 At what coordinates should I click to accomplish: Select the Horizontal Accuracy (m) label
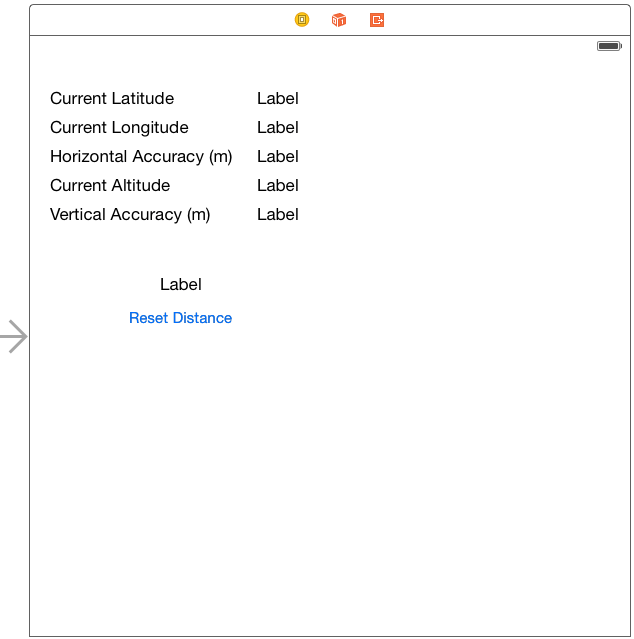[141, 157]
